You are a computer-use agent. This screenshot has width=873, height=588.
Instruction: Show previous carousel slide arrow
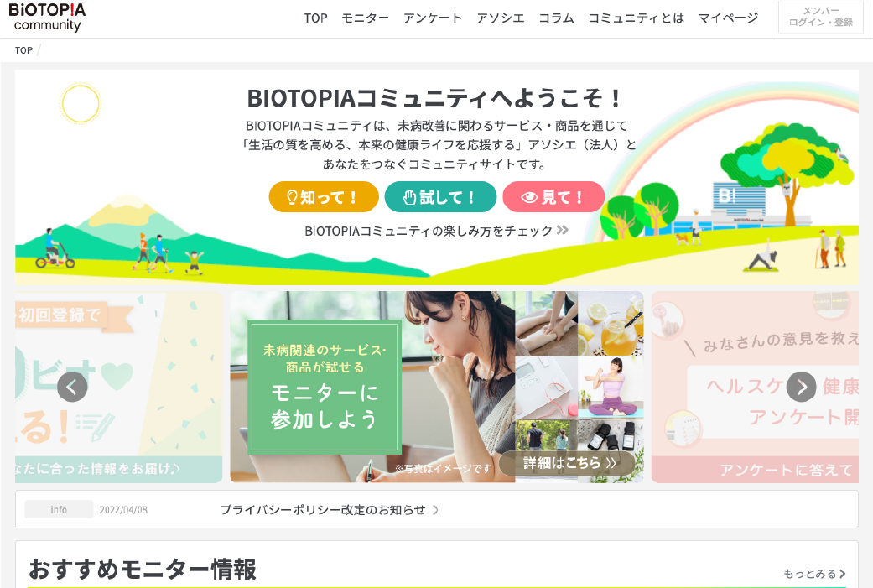pyautogui.click(x=72, y=387)
